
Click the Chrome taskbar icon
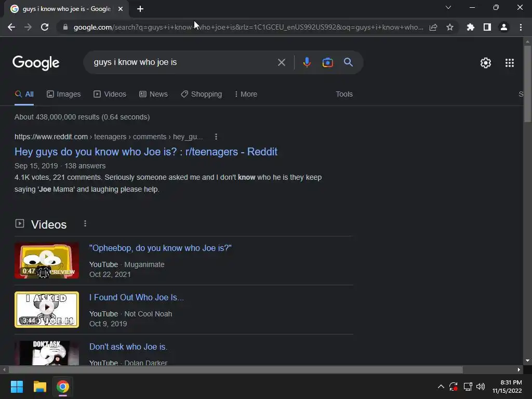63,387
